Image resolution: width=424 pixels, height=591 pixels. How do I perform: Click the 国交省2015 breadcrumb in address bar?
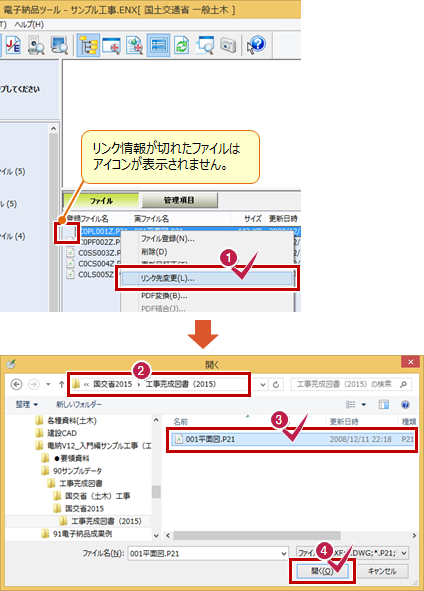point(112,384)
